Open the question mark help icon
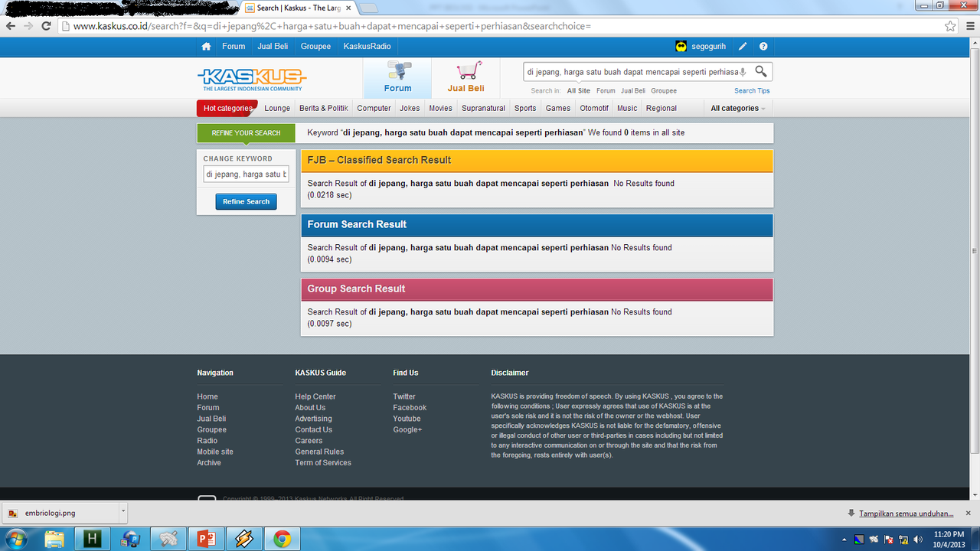980x551 pixels. click(x=763, y=47)
